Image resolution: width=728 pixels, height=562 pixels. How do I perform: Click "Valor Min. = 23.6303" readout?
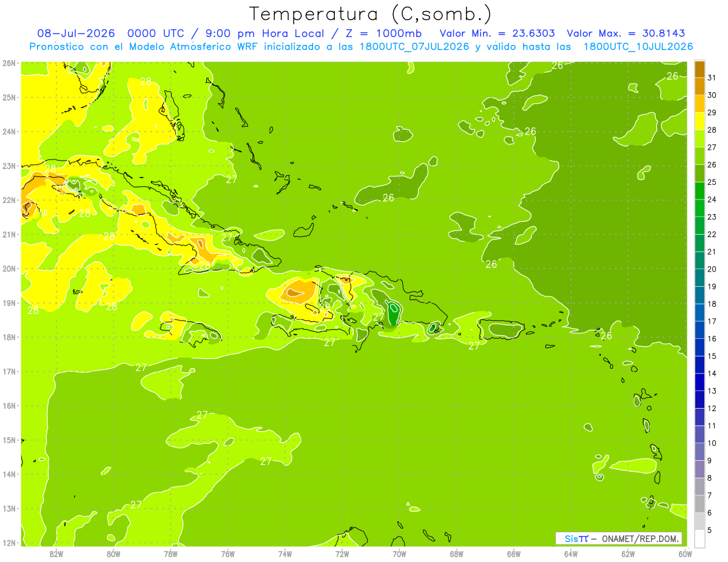(x=496, y=33)
